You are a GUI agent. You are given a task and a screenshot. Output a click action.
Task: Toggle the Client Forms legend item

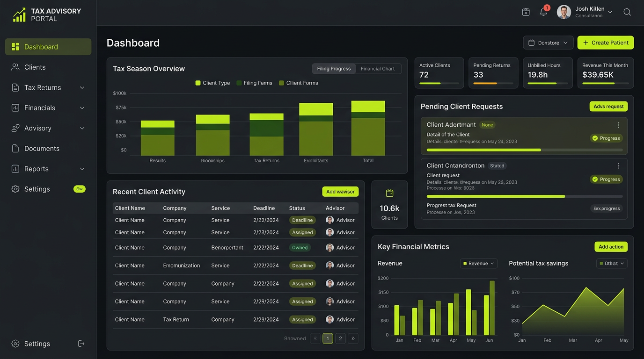tap(298, 83)
